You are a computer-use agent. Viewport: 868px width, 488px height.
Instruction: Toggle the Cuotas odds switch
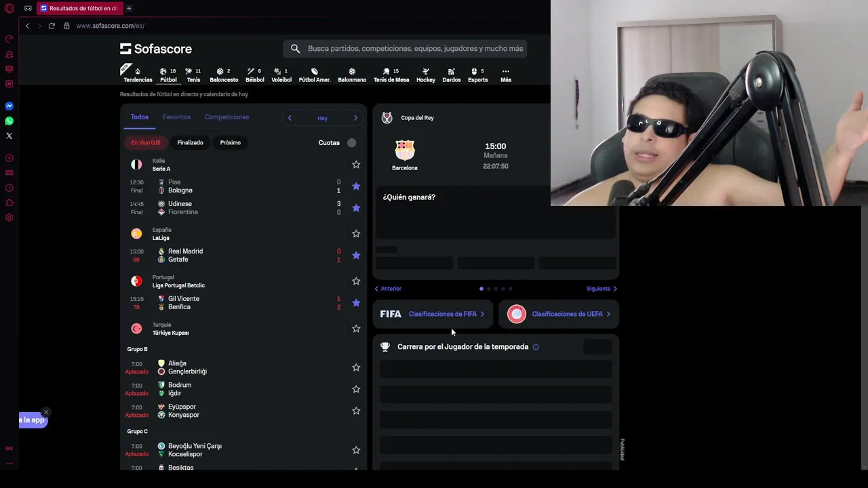[x=351, y=143]
